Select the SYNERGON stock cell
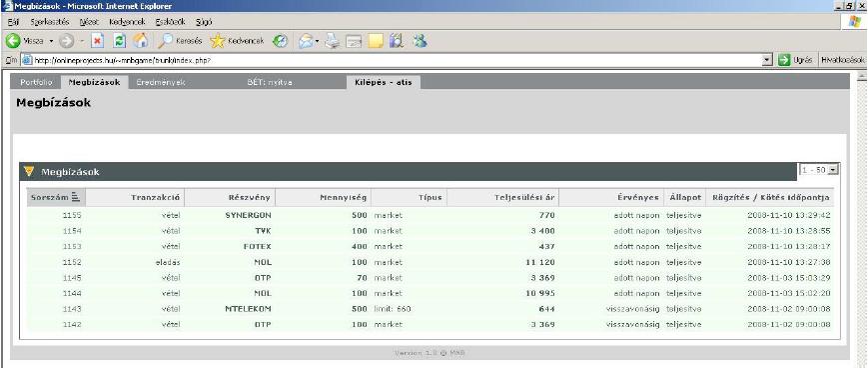Screen dimensions: 868x368 tap(248, 215)
